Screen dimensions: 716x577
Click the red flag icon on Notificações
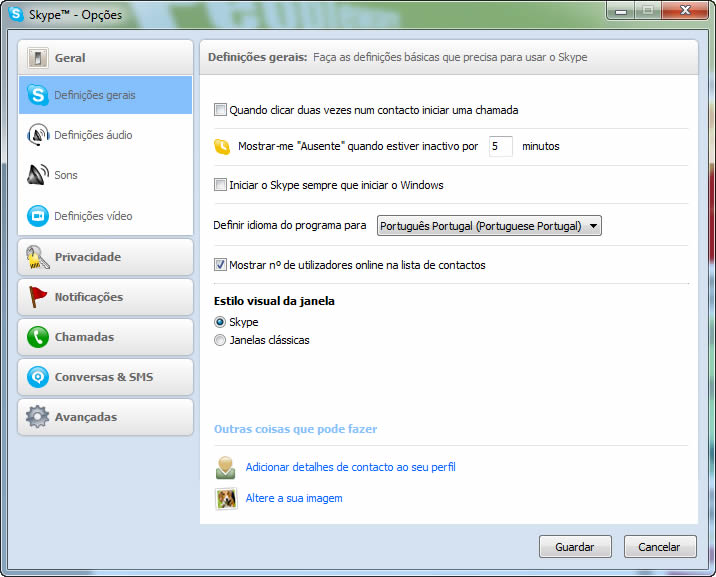37,297
